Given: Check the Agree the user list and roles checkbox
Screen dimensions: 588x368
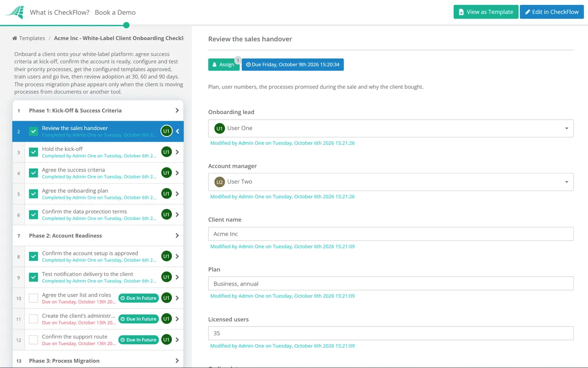Looking at the screenshot, I should pos(34,298).
